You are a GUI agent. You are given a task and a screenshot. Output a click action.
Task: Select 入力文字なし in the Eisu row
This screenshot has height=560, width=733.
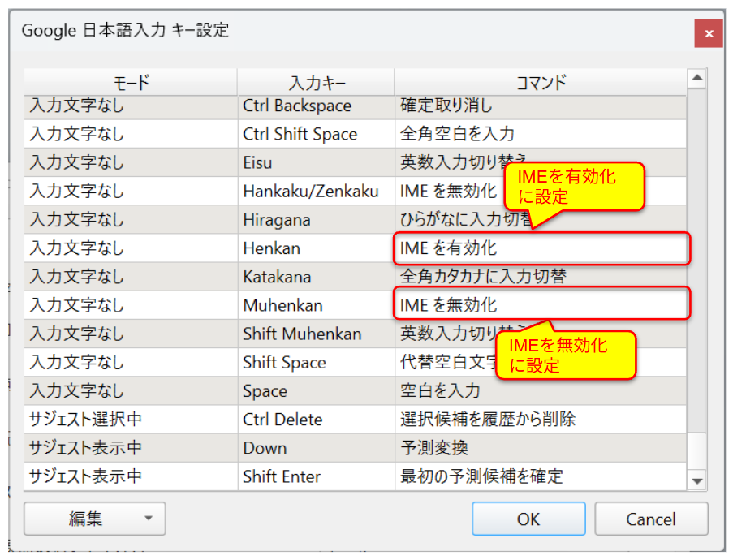pos(131,162)
